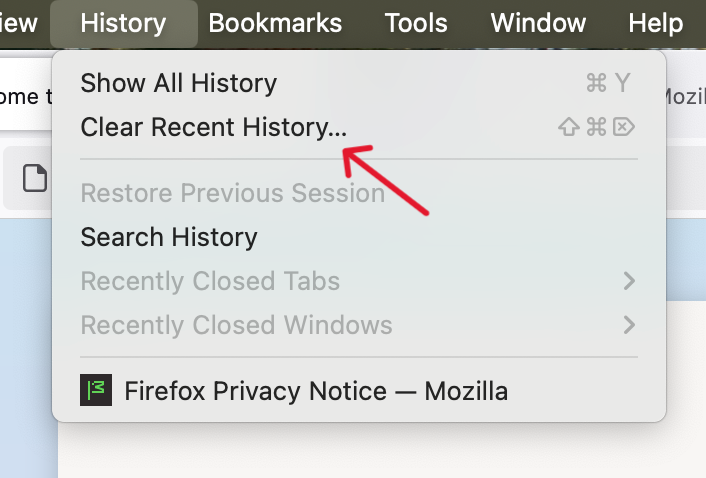Click the ⌘Y shortcut hint for Show All History
706x478 pixels.
[608, 83]
